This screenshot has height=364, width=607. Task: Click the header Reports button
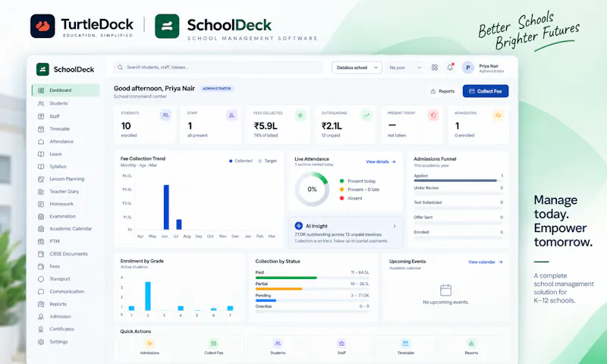click(x=442, y=91)
